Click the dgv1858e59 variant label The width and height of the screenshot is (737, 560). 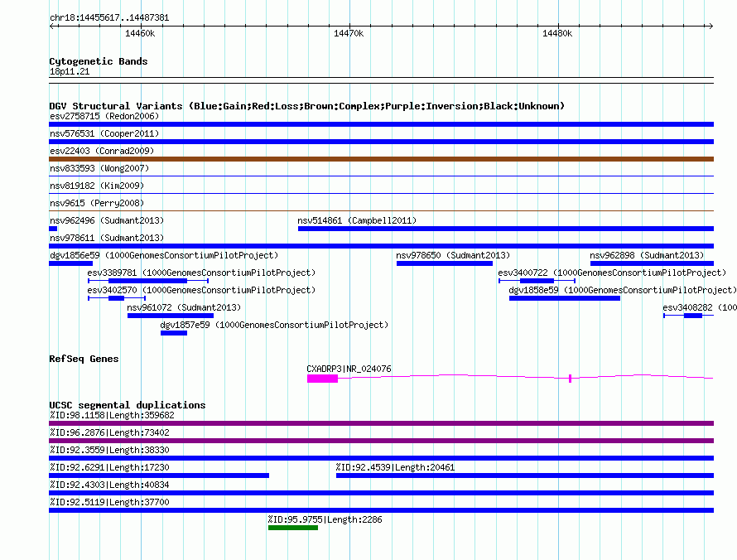click(x=623, y=290)
